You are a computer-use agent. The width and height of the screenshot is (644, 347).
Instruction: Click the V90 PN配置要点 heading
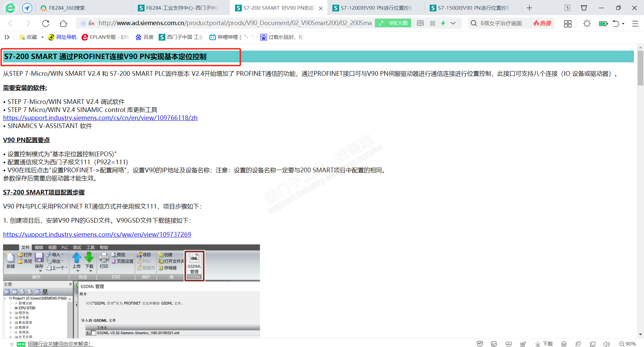pyautogui.click(x=26, y=140)
